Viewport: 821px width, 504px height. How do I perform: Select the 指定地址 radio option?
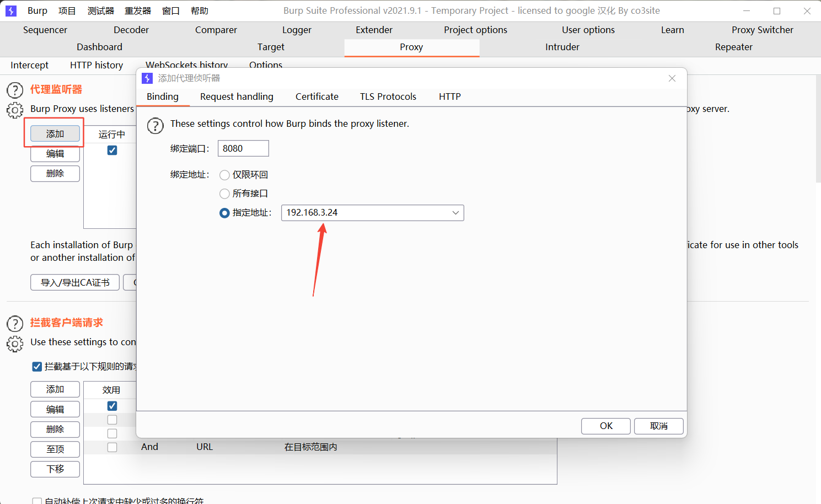[224, 213]
